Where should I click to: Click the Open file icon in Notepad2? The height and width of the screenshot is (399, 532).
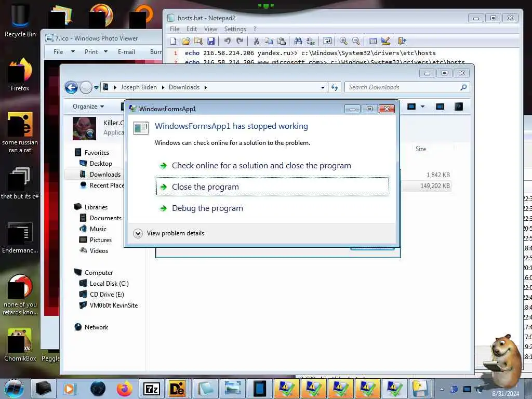(186, 41)
